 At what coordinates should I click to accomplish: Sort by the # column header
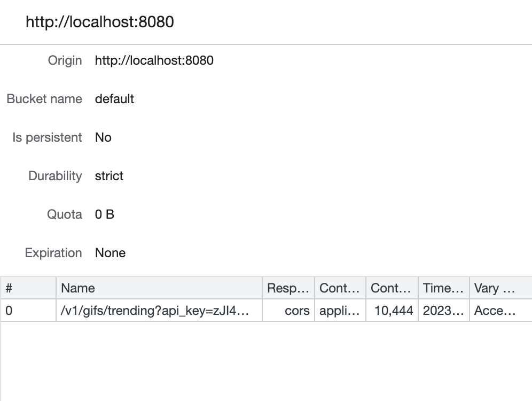click(x=28, y=288)
